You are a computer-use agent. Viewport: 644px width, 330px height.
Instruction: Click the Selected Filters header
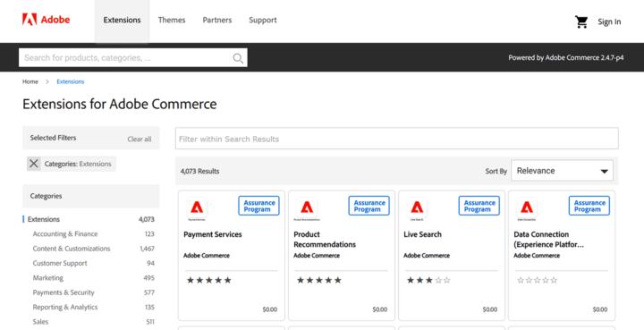[53, 138]
